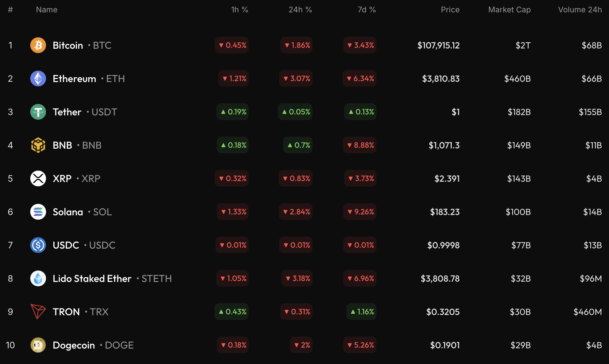
Task: Sort table by Volume 24h header
Action: click(580, 10)
